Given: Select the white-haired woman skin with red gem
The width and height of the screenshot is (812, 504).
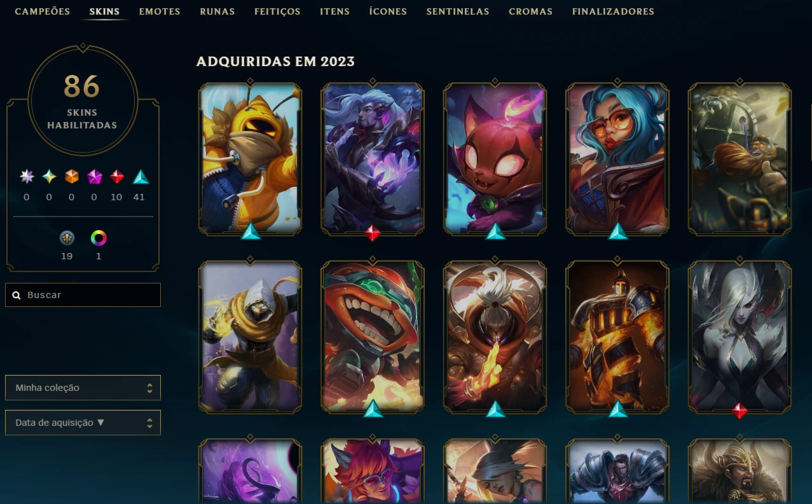Looking at the screenshot, I should click(x=740, y=337).
